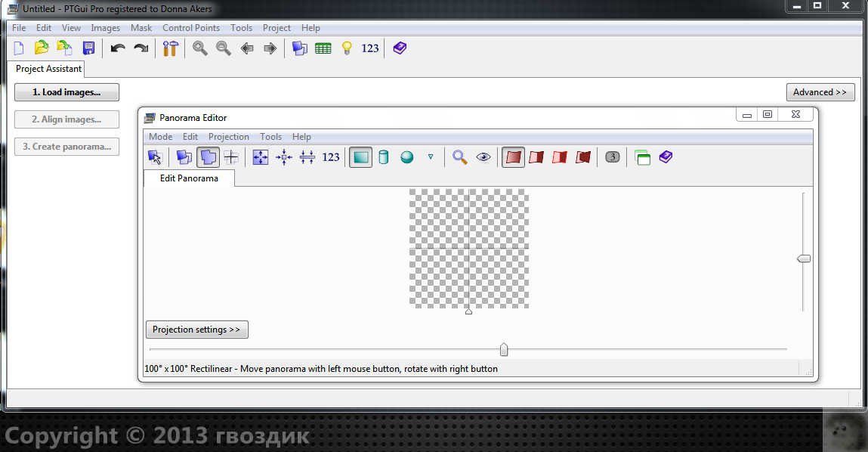The height and width of the screenshot is (452, 868).
Task: Toggle the eye preview icon
Action: (x=483, y=157)
